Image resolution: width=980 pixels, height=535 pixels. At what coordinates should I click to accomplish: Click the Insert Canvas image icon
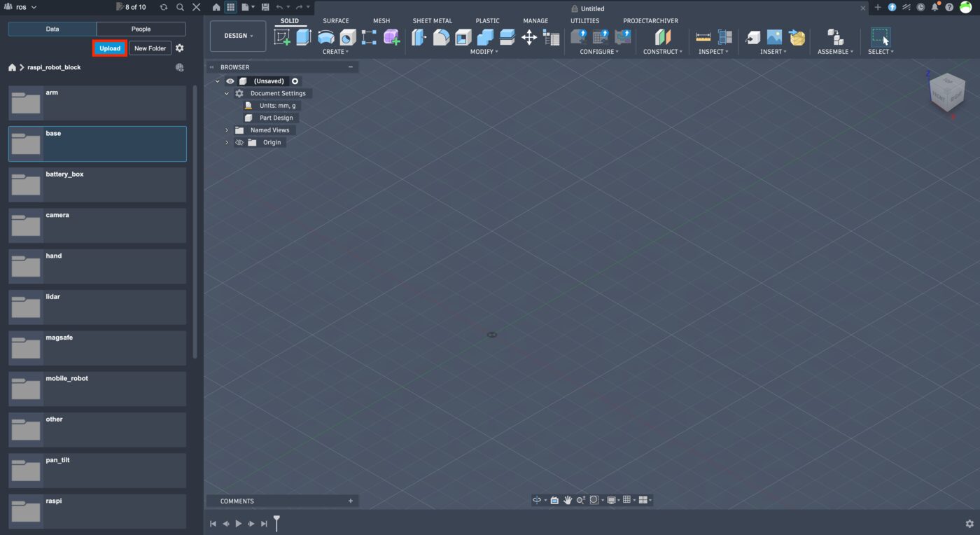[774, 37]
